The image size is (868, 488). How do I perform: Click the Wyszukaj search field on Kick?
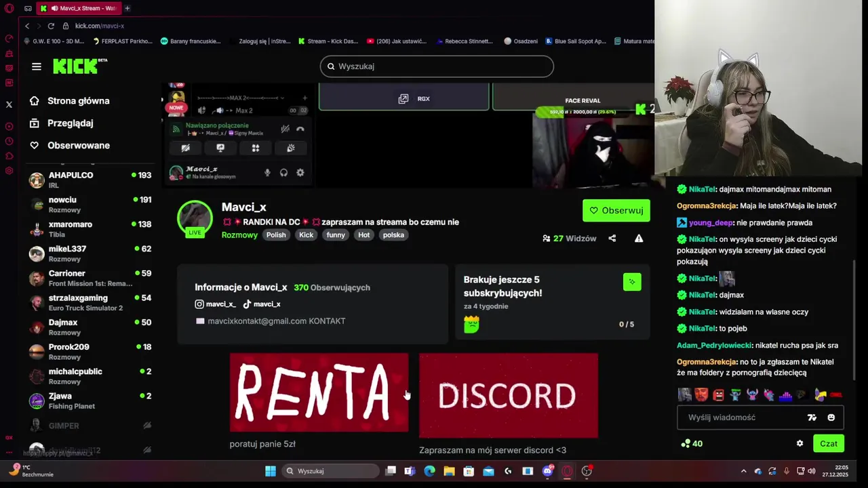click(x=437, y=66)
